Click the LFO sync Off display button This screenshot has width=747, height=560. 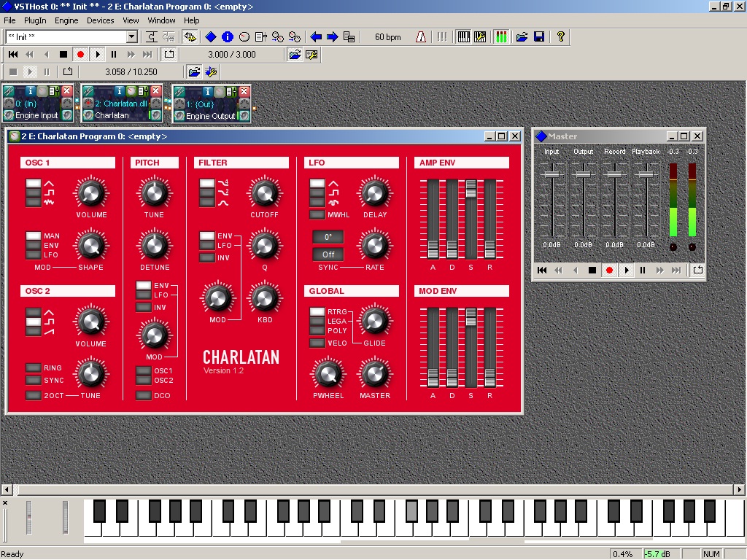[328, 254]
